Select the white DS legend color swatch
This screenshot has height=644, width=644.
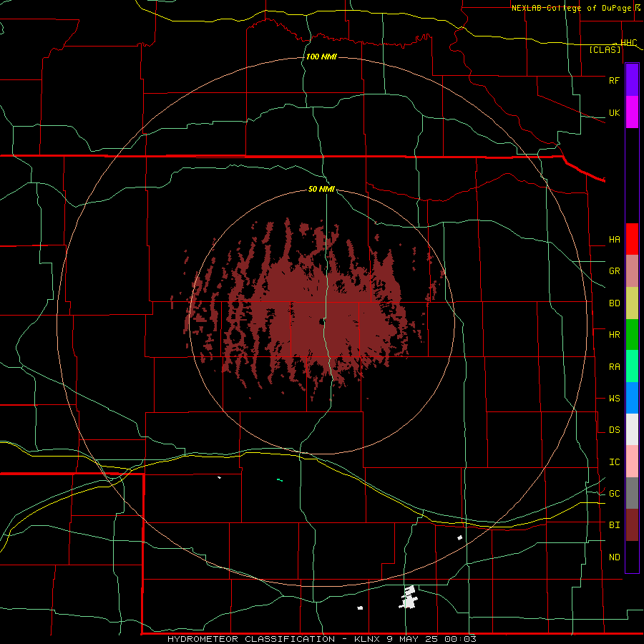click(632, 429)
